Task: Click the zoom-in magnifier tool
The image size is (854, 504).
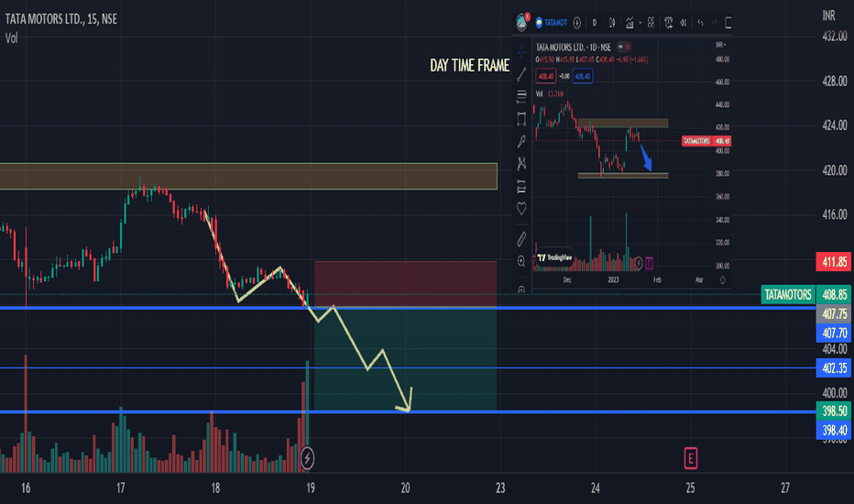Action: pos(521,261)
